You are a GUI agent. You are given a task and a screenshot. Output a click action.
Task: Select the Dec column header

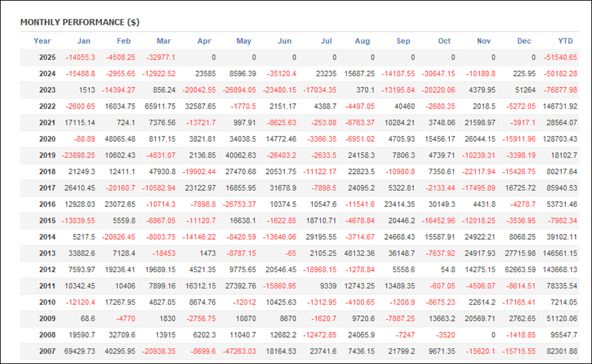(524, 41)
